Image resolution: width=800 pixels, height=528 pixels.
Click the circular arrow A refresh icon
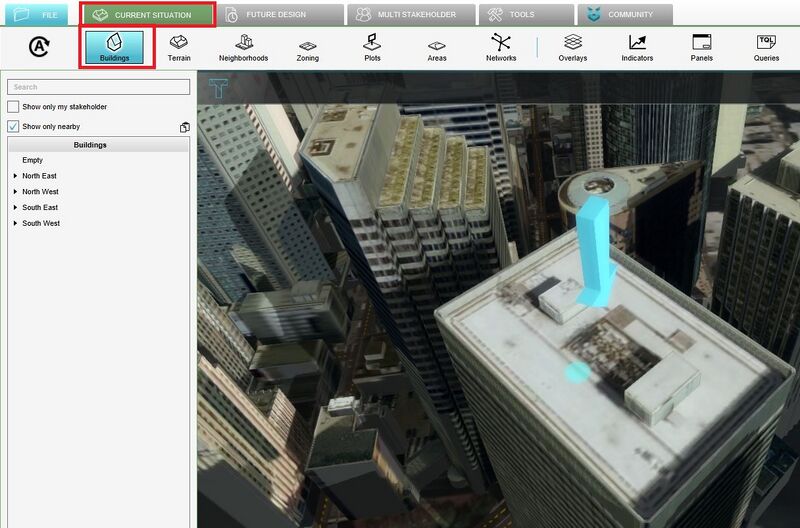[x=39, y=47]
